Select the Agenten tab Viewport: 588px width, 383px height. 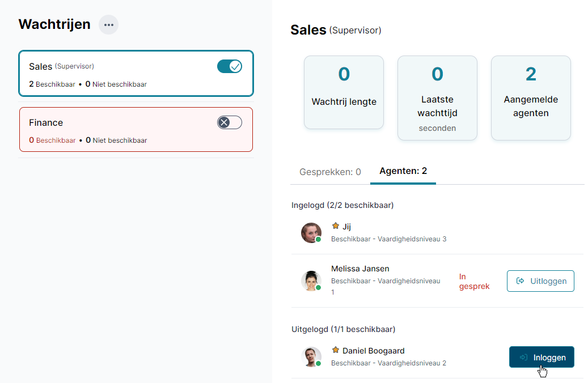pos(403,171)
